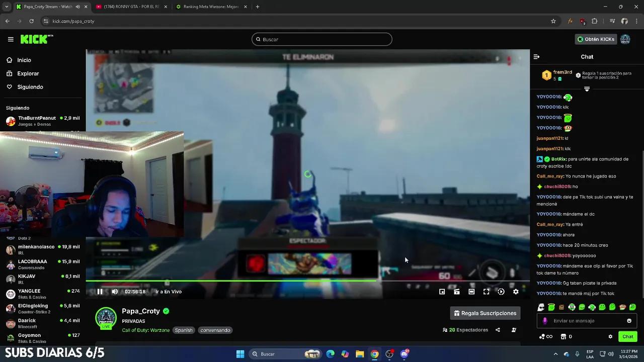Collapse the chat panel with its arrow
The height and width of the screenshot is (362, 644).
tap(536, 56)
